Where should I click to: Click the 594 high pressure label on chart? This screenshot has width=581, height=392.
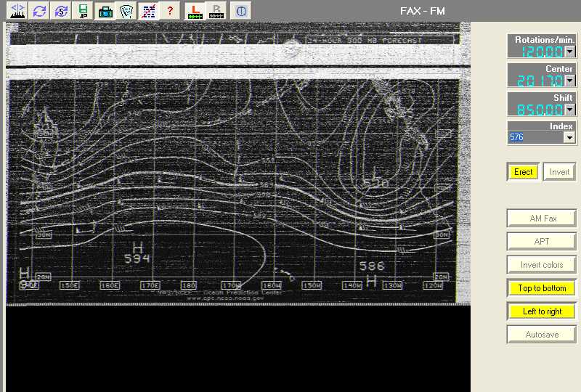137,258
